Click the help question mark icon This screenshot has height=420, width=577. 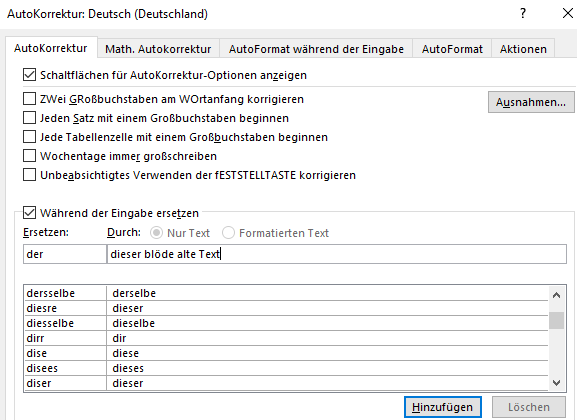[x=523, y=14]
